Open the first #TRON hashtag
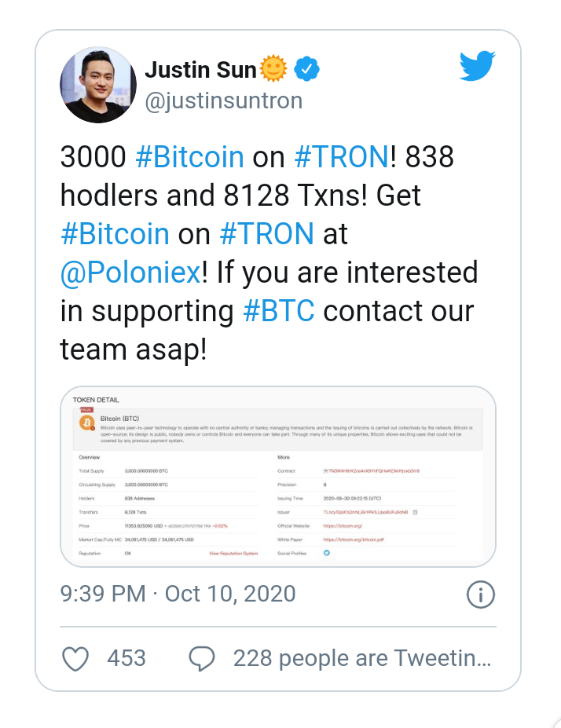The image size is (561, 728). pos(342,157)
